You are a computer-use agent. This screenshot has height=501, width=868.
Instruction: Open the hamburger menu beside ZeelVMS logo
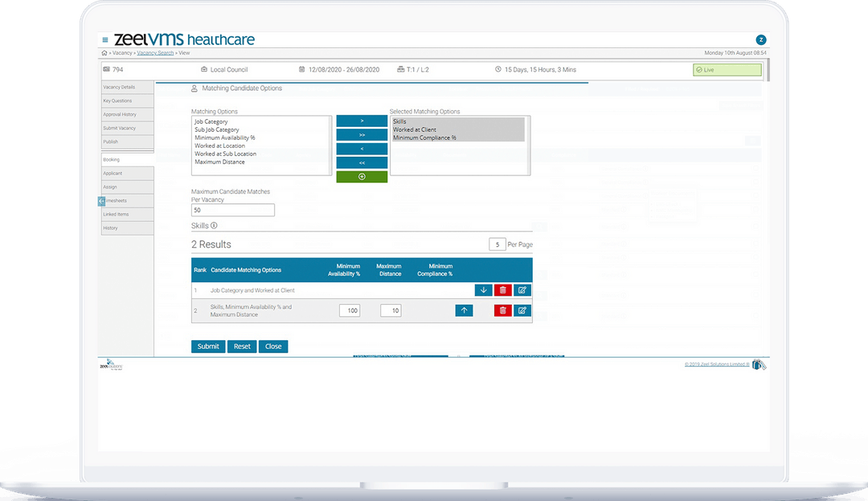point(105,38)
